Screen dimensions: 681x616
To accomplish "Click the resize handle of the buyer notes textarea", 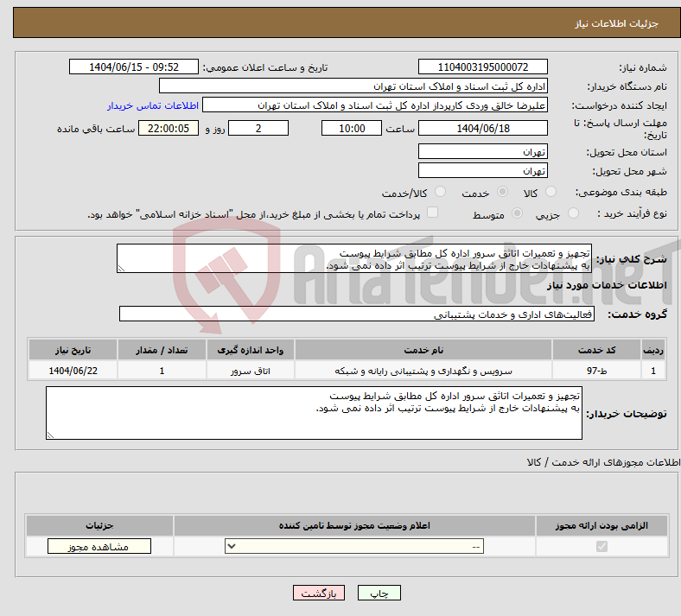I will click(50, 435).
